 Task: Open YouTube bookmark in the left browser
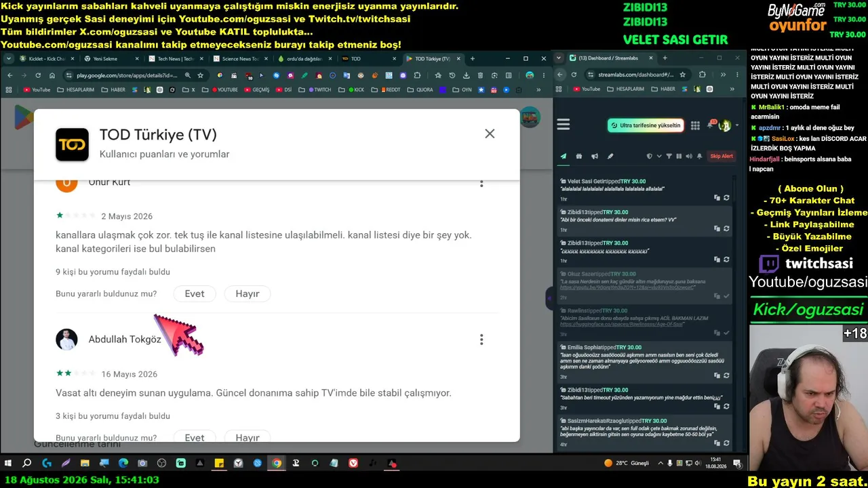pyautogui.click(x=37, y=89)
